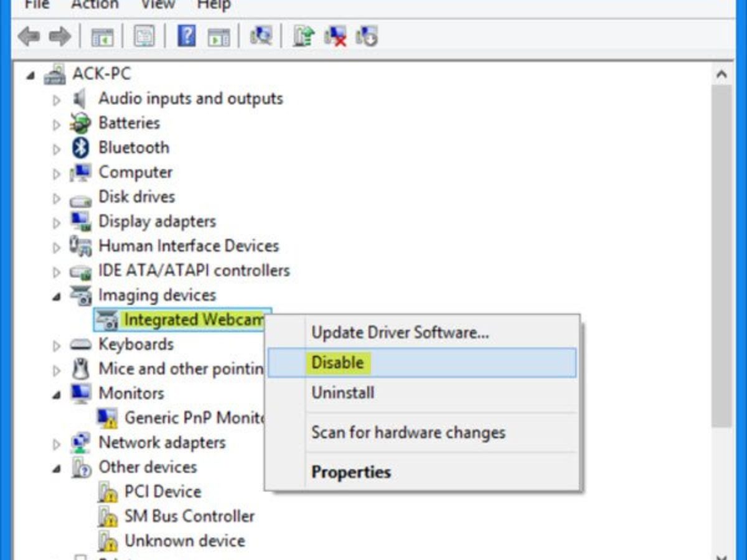
Task: Expand the Display adapters arrow
Action: point(57,222)
